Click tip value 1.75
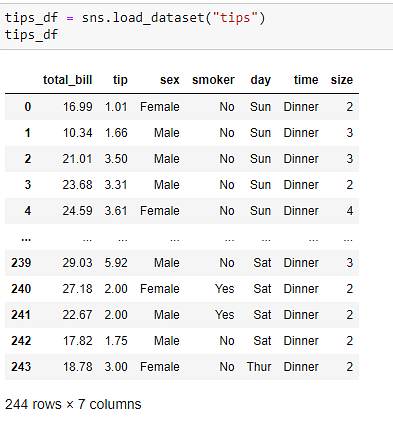This screenshot has height=423, width=393. [x=116, y=341]
